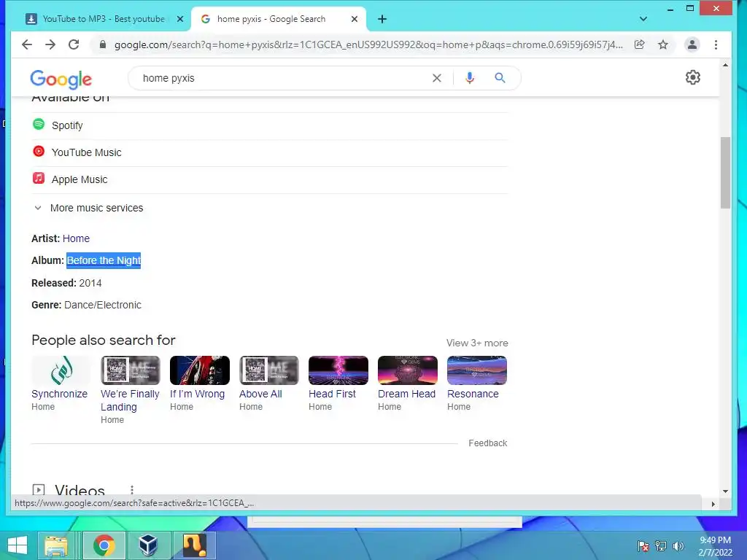Click Synchronize song link
The image size is (747, 560).
tap(60, 394)
